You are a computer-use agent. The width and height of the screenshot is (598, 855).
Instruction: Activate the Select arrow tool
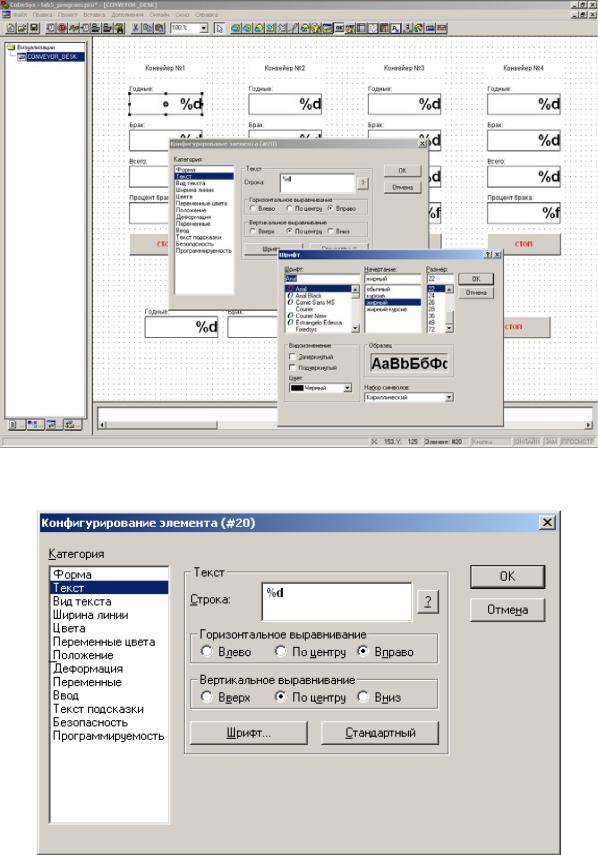[219, 28]
